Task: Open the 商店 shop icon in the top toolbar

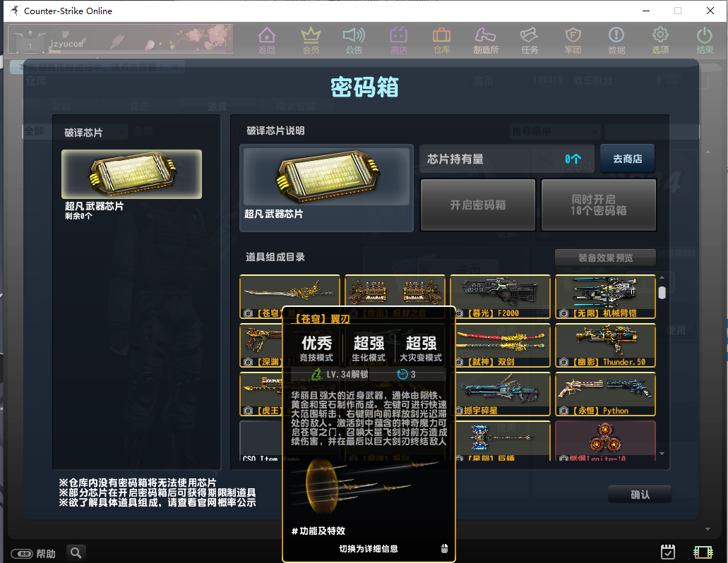Action: pyautogui.click(x=400, y=39)
